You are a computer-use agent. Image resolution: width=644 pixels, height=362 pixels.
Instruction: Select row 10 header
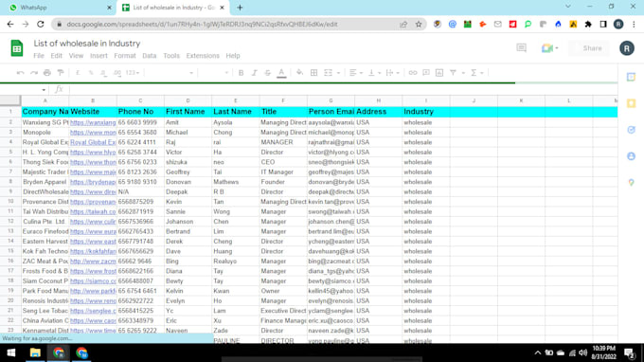pos(10,201)
